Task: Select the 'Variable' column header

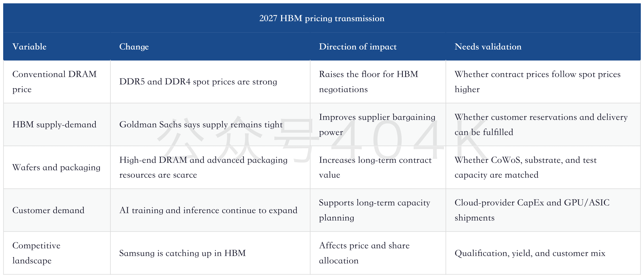Action: click(x=29, y=47)
